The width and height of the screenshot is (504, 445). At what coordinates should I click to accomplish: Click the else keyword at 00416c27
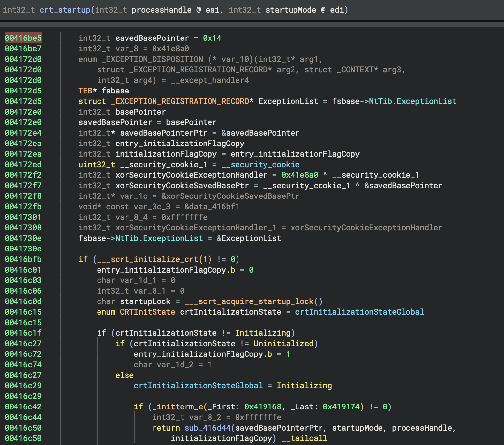(124, 375)
